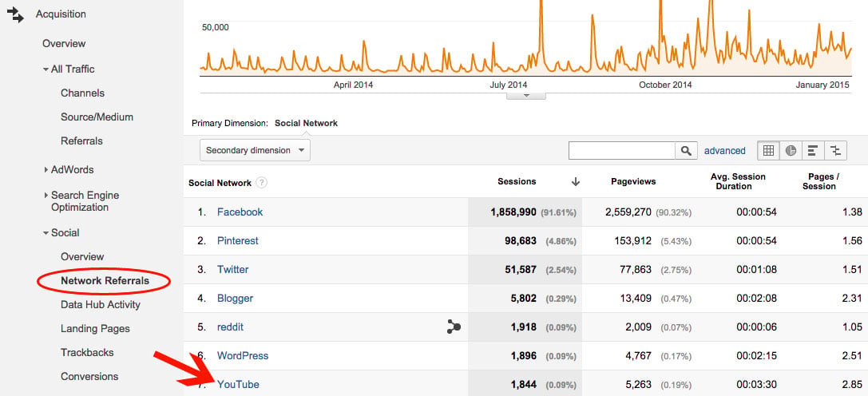Viewport: 868px width, 396px height.
Task: Click Facebook sessions value 1,858,990
Action: [513, 212]
